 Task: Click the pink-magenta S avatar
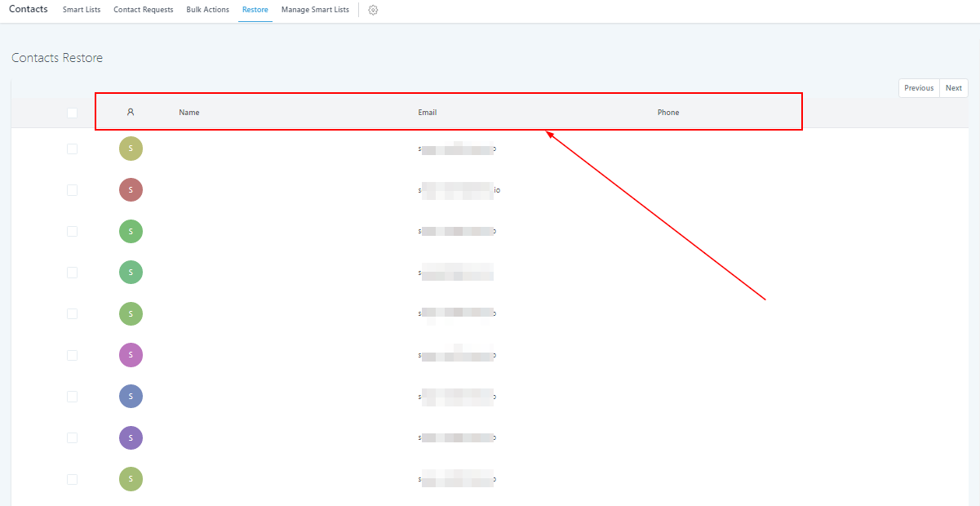tap(131, 355)
